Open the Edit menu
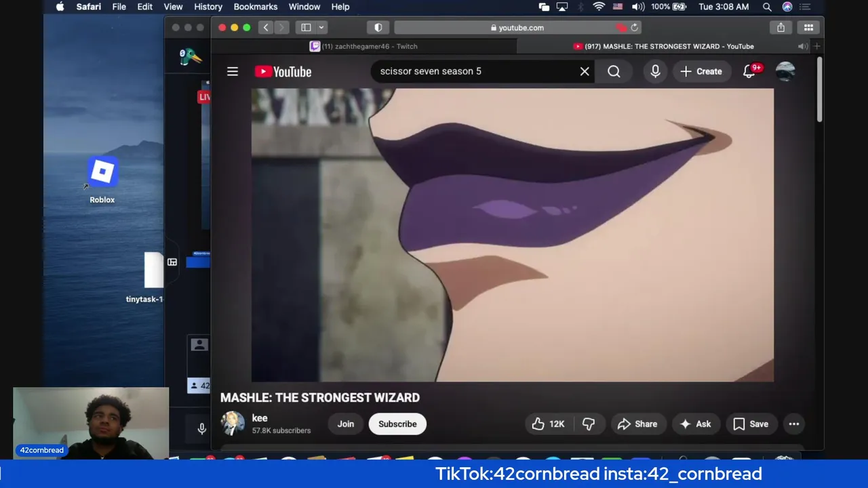The image size is (868, 488). click(x=145, y=7)
